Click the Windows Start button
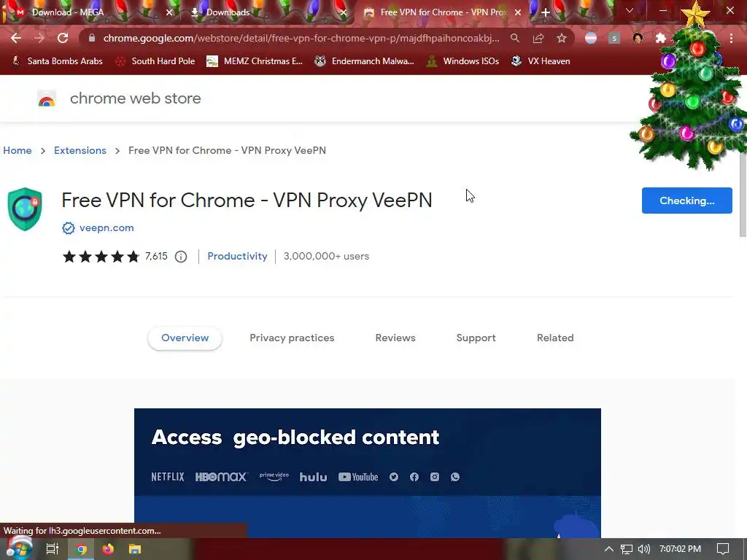This screenshot has width=747, height=560. click(x=20, y=548)
